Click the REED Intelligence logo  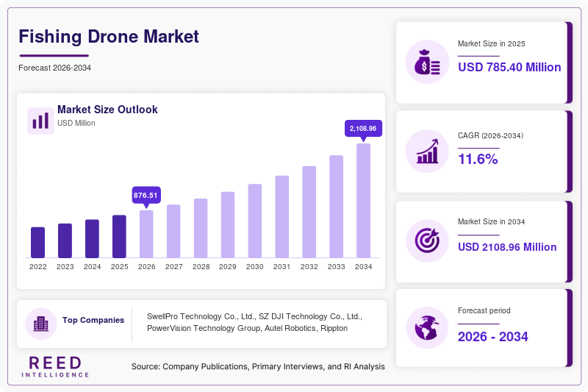55,366
